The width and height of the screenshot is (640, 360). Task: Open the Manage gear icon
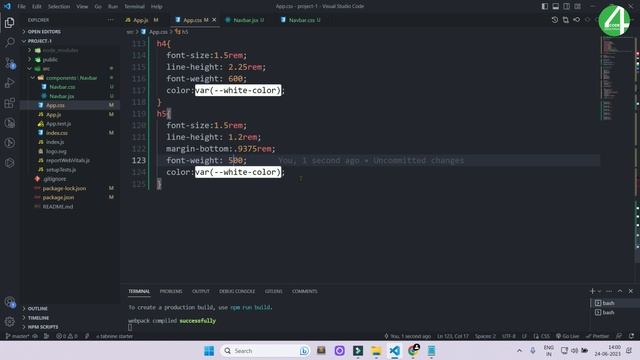click(9, 322)
